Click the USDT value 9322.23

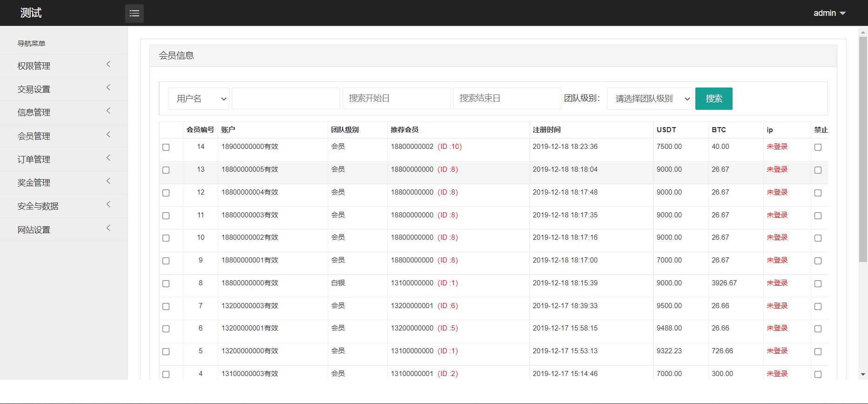pos(669,351)
